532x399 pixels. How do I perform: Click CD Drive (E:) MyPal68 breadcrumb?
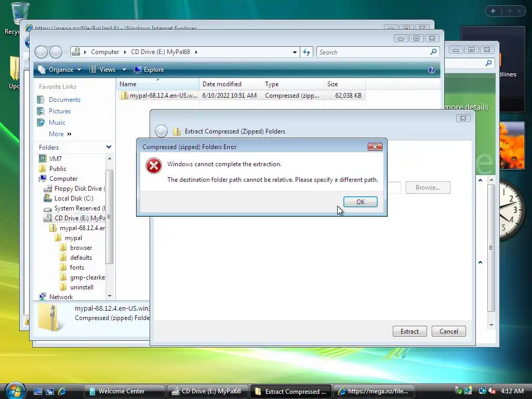161,52
